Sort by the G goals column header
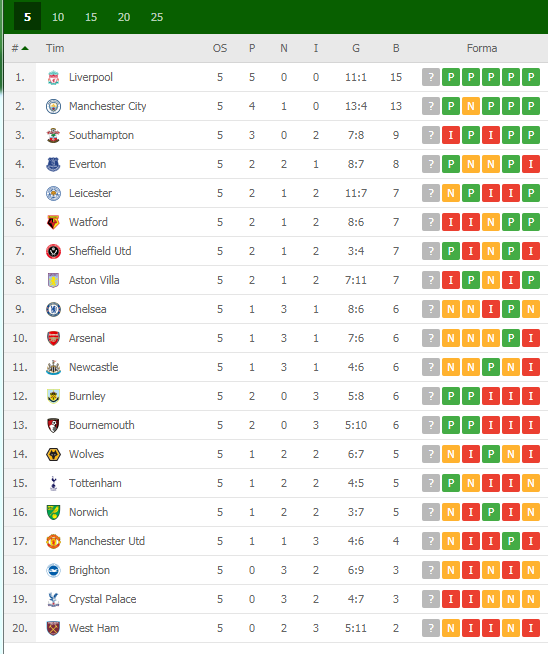 tap(356, 48)
